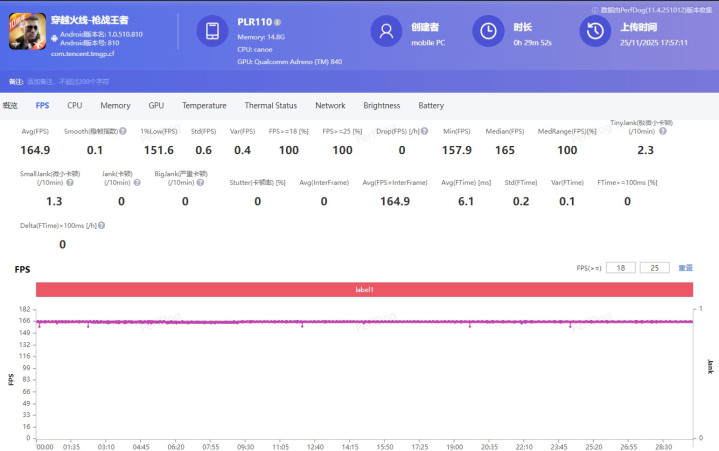Open the Memory tab
This screenshot has width=719, height=451.
[115, 105]
